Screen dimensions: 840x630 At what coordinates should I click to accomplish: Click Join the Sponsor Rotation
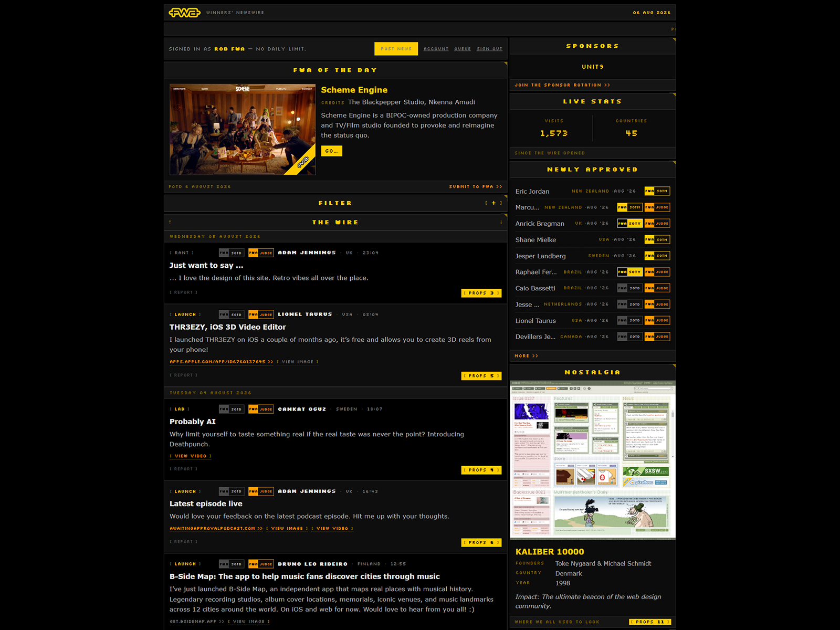coord(562,85)
